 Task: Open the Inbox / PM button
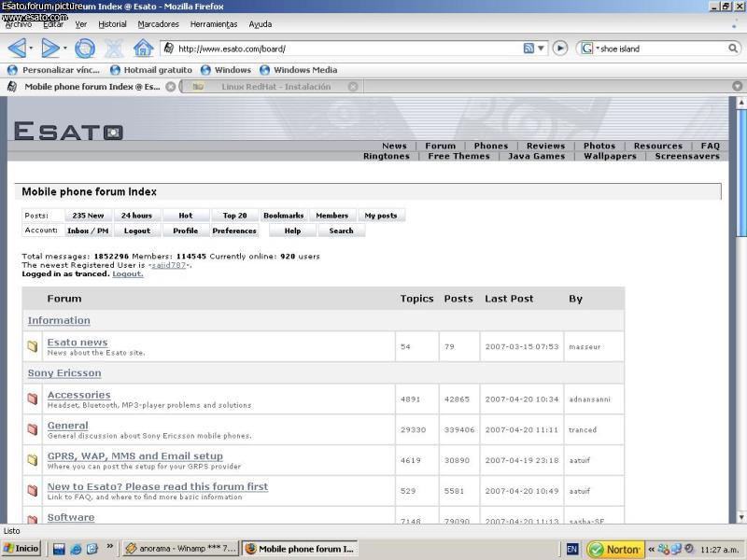click(88, 231)
